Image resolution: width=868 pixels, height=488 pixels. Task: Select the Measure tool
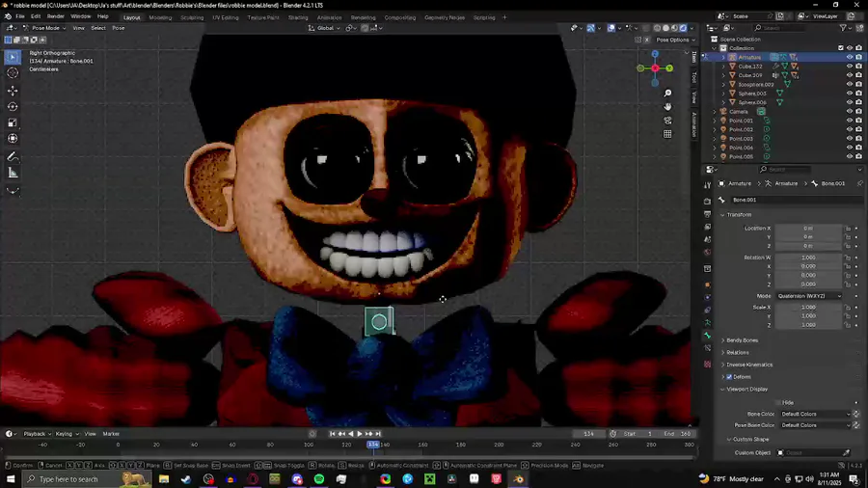point(13,174)
